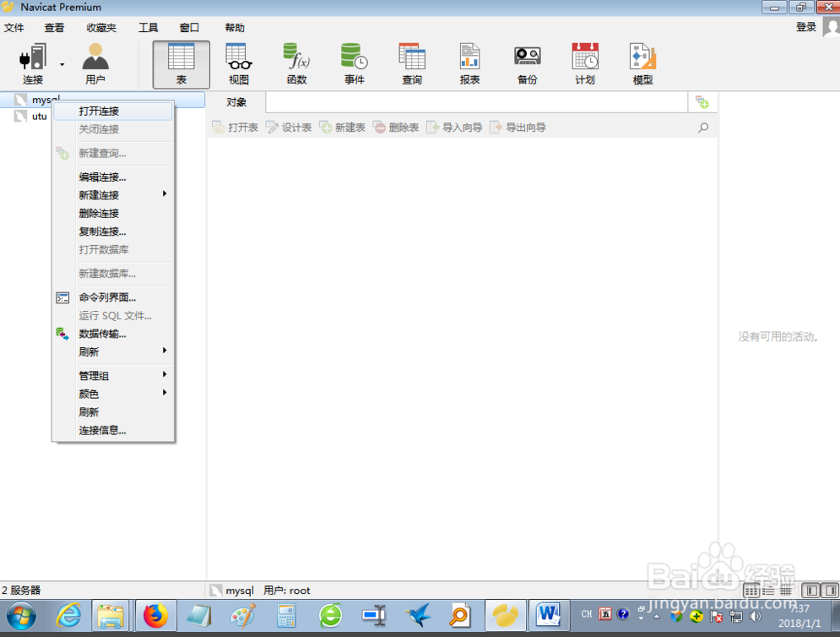Click the Connection (连接) plug icon

coord(32,63)
